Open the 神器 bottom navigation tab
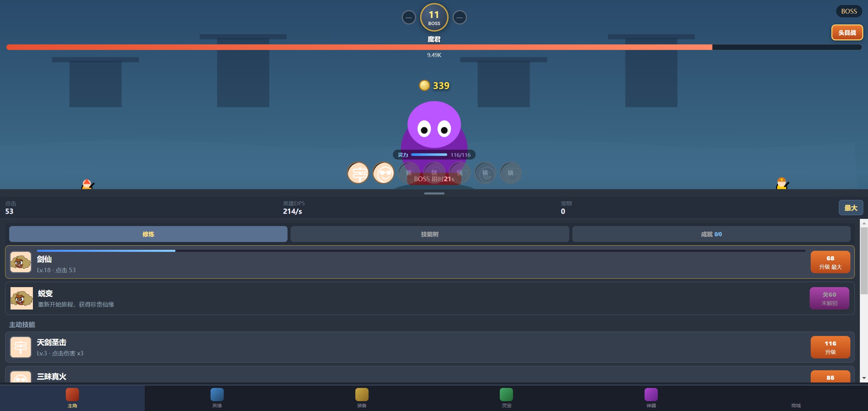 pyautogui.click(x=651, y=398)
